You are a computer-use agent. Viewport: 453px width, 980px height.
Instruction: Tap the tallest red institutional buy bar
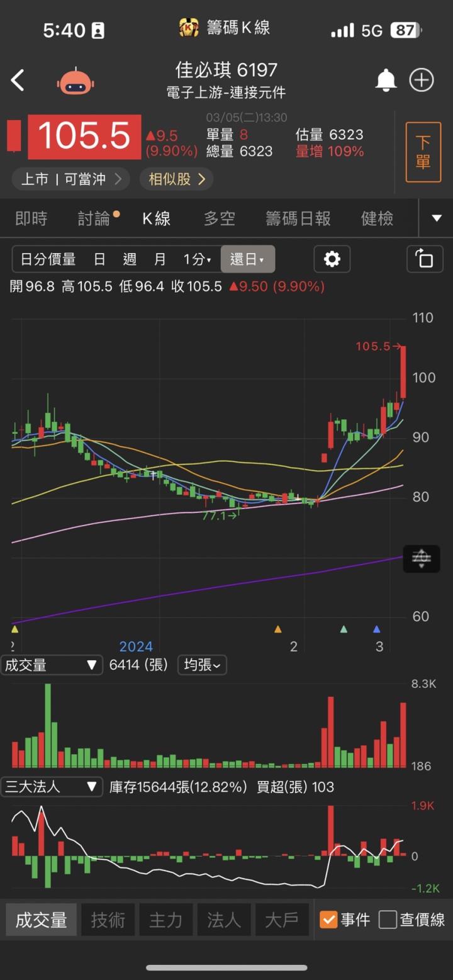coord(331,830)
